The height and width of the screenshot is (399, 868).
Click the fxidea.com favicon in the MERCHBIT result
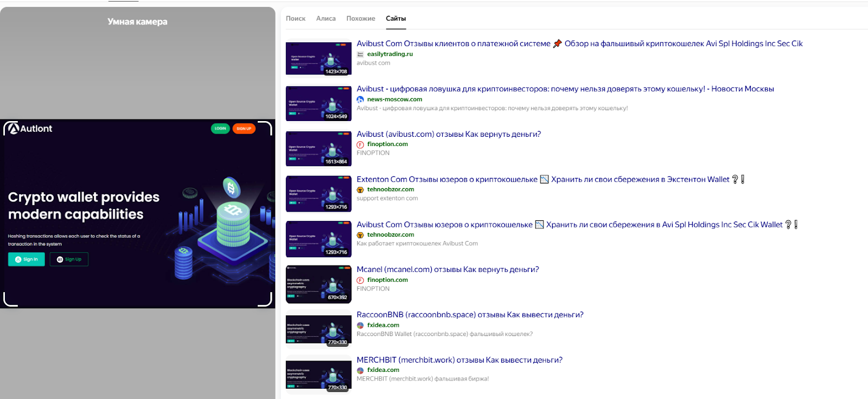(x=360, y=370)
